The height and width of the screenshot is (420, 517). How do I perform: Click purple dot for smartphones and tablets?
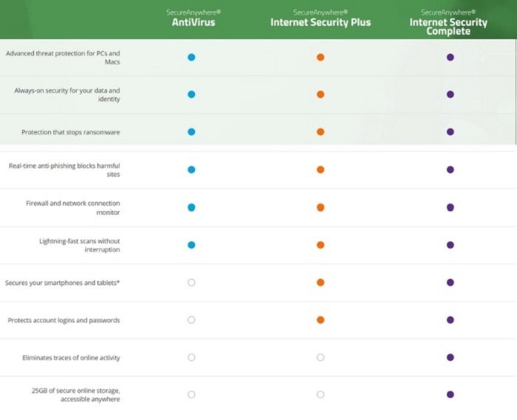(x=451, y=283)
